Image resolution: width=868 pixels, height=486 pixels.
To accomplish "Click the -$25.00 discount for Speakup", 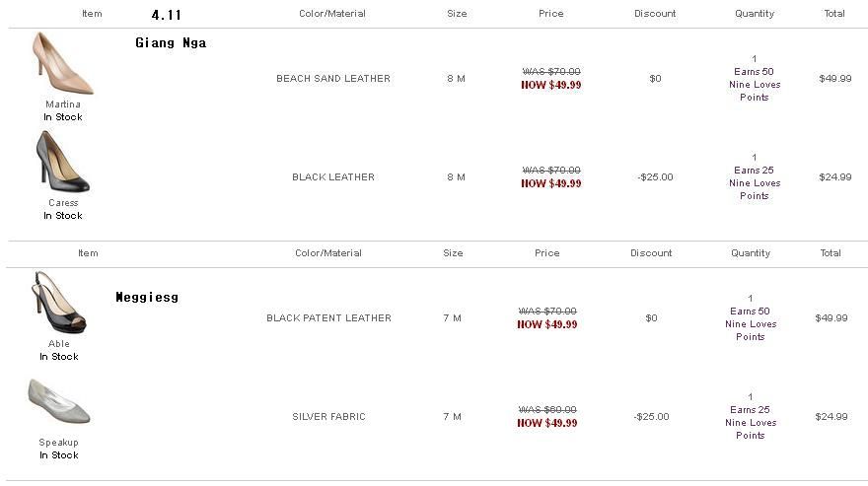I will pos(651,417).
